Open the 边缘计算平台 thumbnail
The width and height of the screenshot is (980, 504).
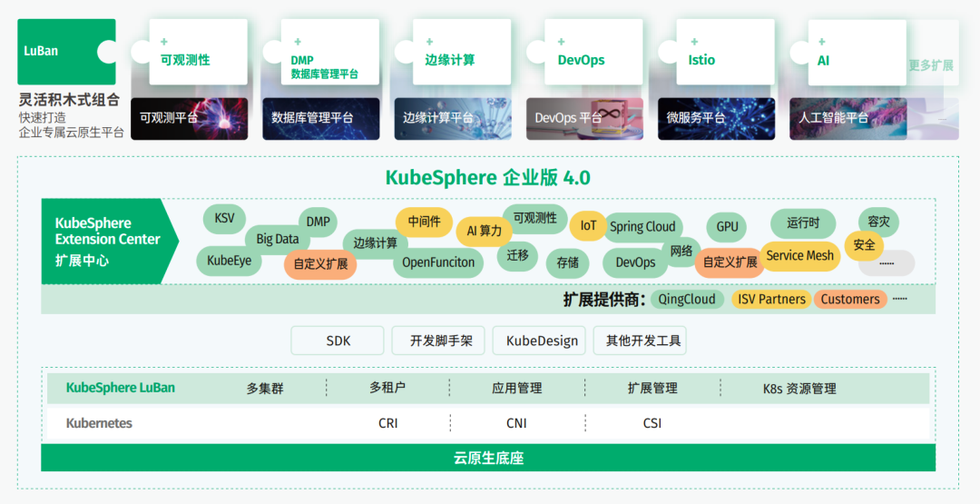[x=453, y=118]
